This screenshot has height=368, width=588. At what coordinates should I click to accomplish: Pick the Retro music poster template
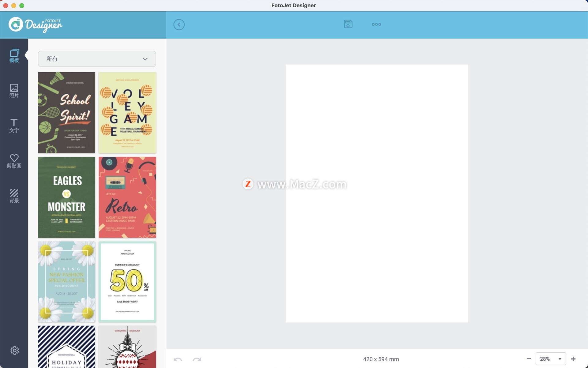127,197
